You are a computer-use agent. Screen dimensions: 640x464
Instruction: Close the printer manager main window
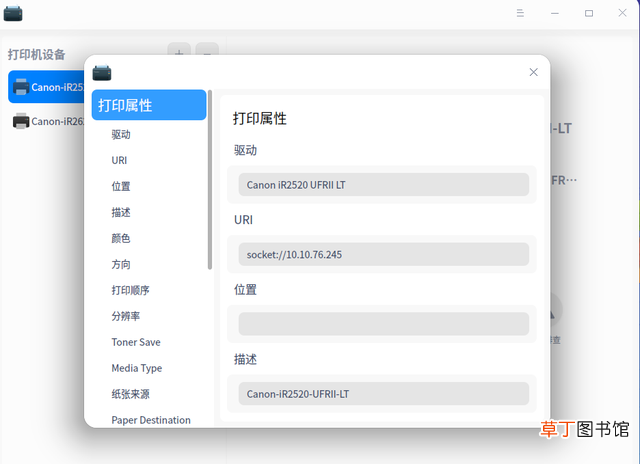point(622,13)
